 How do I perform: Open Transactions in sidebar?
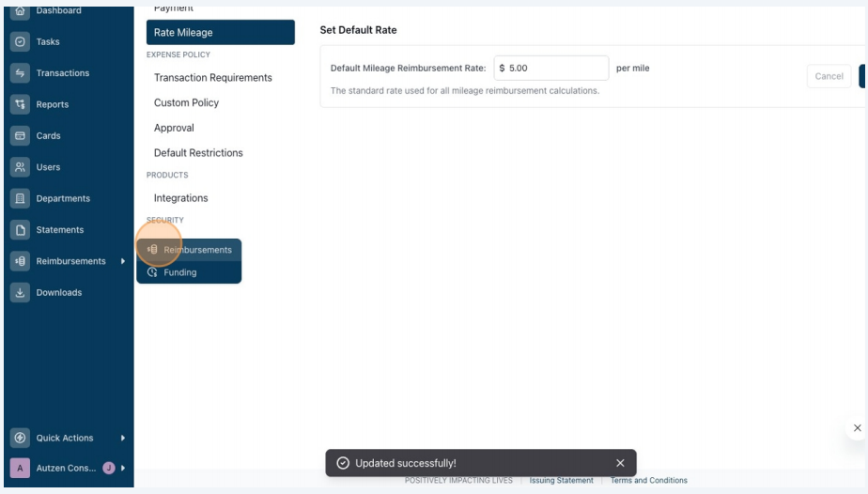[63, 73]
